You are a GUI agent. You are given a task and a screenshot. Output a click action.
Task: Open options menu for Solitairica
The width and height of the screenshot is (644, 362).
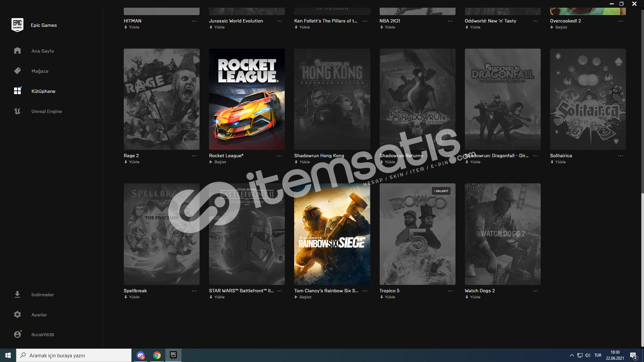click(621, 156)
